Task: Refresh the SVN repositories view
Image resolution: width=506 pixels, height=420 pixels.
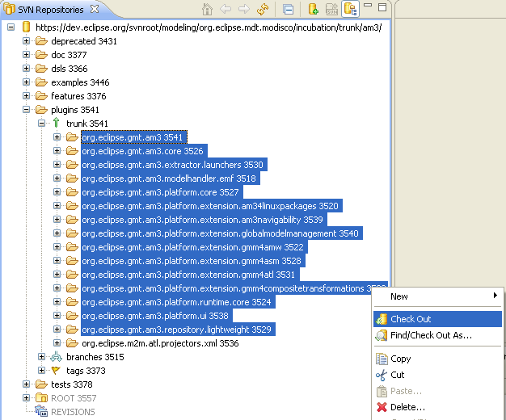Action: (x=263, y=9)
